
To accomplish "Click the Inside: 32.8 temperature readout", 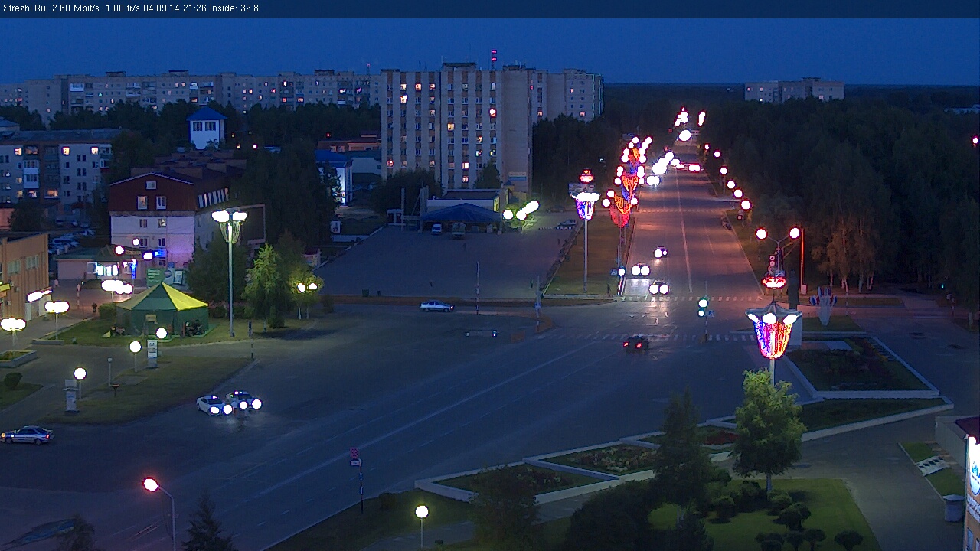I will pos(236,8).
